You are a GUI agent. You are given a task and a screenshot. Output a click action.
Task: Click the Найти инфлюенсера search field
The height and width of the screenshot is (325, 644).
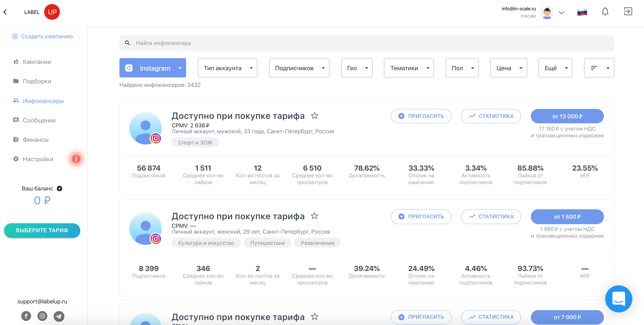[366, 43]
